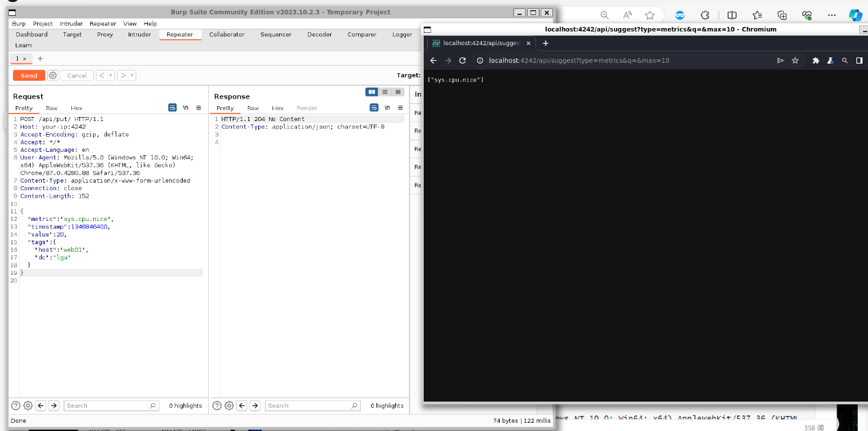
Task: Open the Request pane hamburger options menu
Action: click(x=199, y=108)
